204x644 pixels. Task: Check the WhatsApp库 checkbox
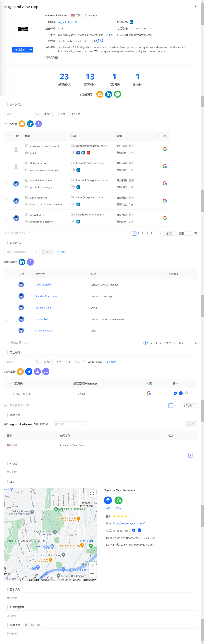coord(85,362)
